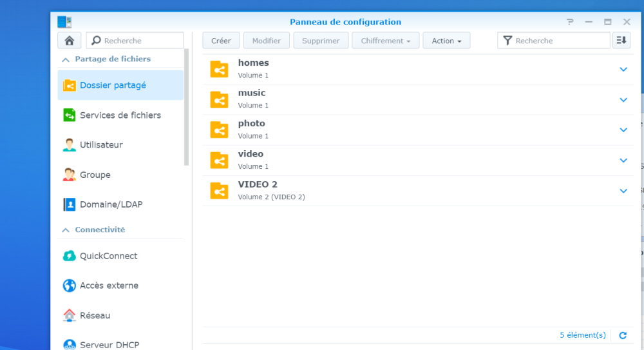Open the Réseau settings entry
Image resolution: width=644 pixels, height=350 pixels.
coord(95,315)
